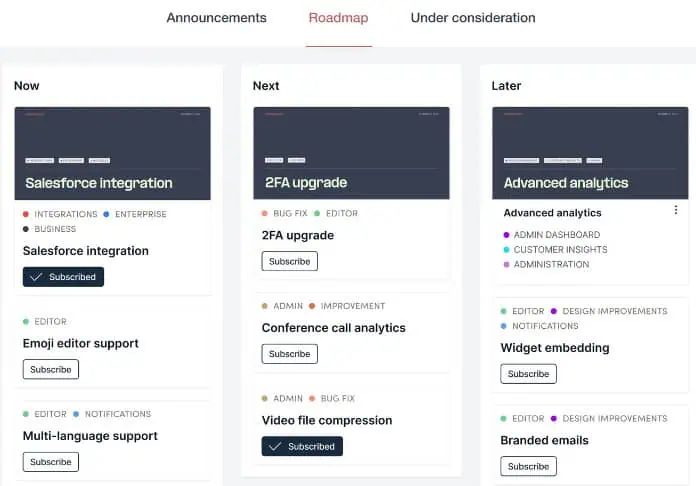The image size is (696, 486).
Task: Open the Conference call analytics title
Action: [334, 328]
